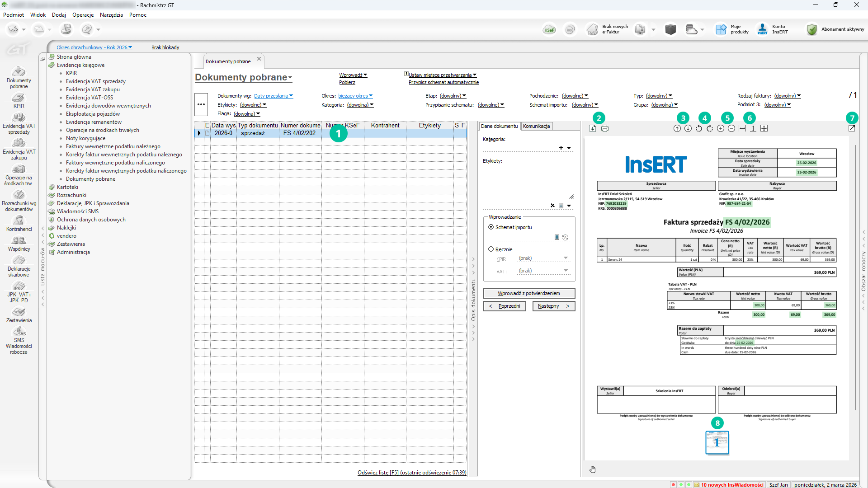Screen dimensions: 868x488
Task: Switch to the Komunikacja tab
Action: tap(536, 126)
